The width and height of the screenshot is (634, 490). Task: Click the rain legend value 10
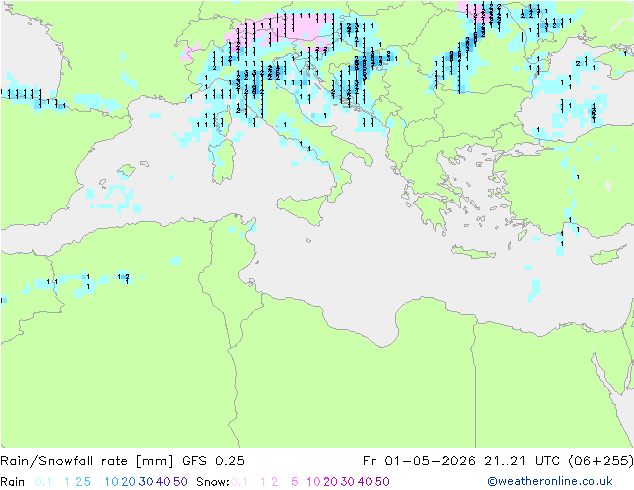coord(111,482)
